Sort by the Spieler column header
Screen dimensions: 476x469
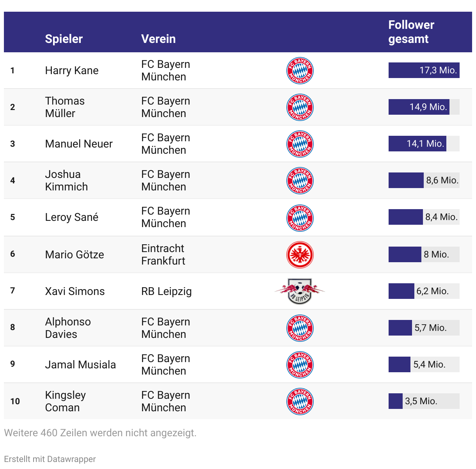pos(64,39)
